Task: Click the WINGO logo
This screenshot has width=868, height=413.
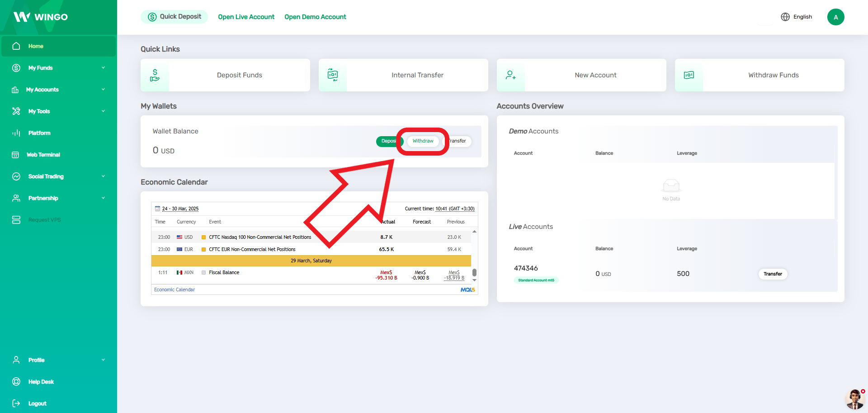Action: (x=41, y=17)
